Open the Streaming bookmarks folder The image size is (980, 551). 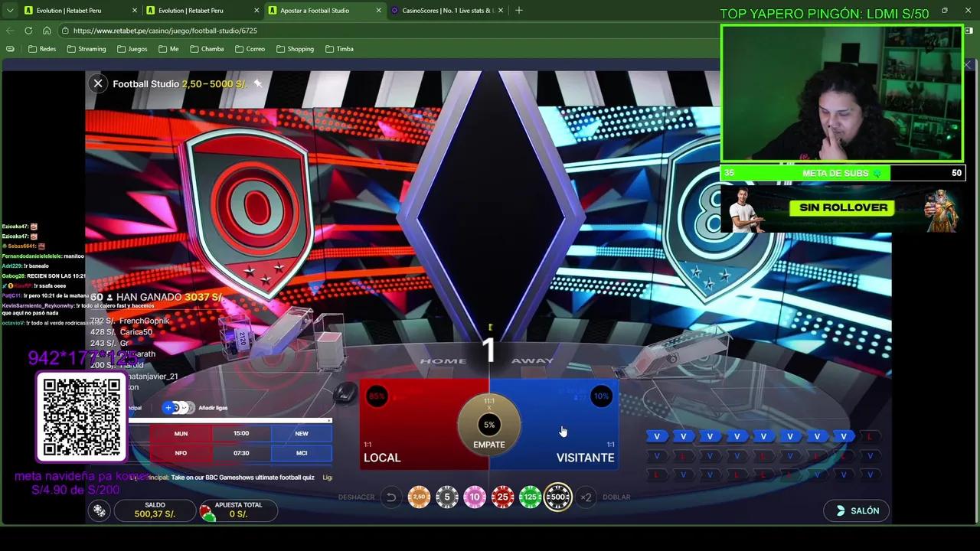tap(86, 49)
